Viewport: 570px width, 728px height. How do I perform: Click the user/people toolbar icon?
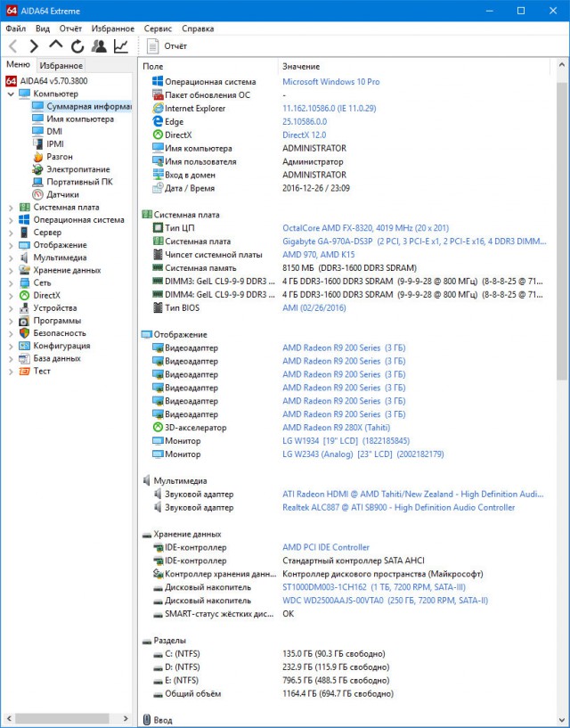point(98,46)
